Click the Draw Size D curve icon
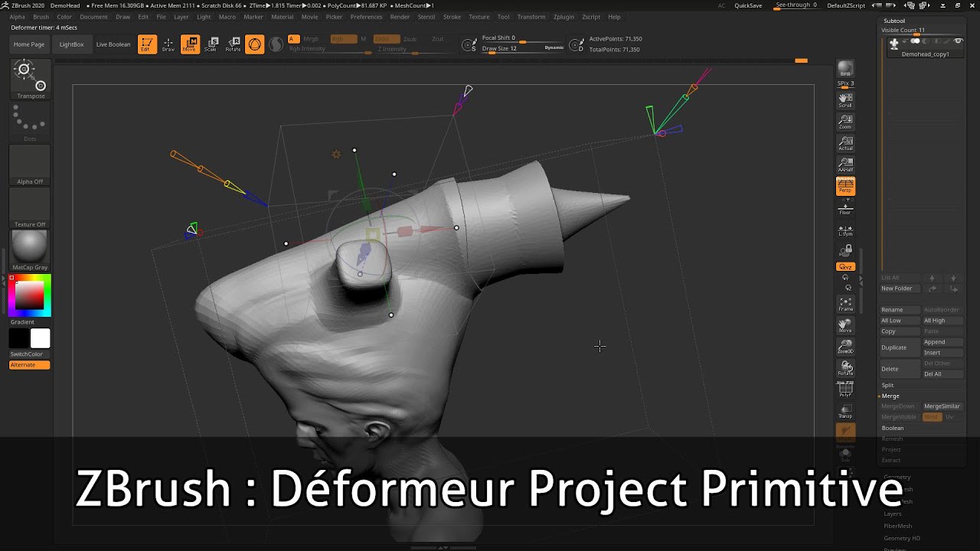980x551 pixels. click(577, 46)
